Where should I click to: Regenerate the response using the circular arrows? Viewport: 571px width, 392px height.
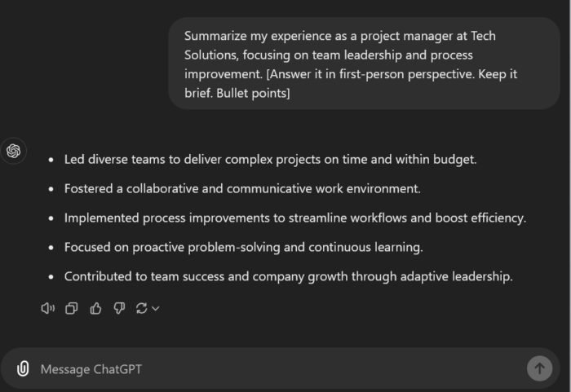[x=141, y=308]
